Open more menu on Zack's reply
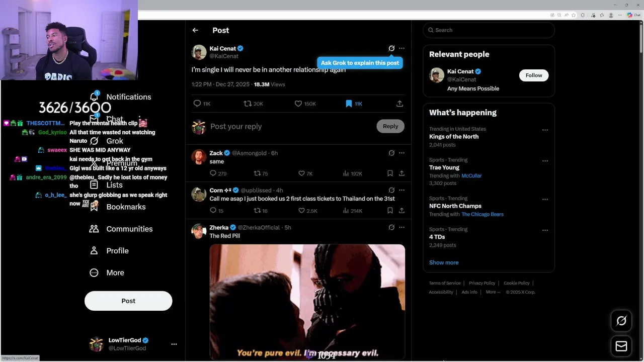This screenshot has width=644, height=362. [x=401, y=153]
